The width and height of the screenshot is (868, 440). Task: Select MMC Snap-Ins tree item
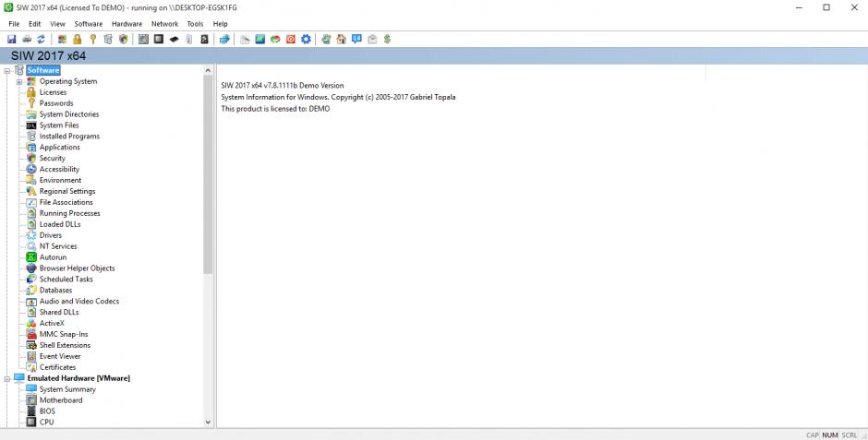point(64,335)
